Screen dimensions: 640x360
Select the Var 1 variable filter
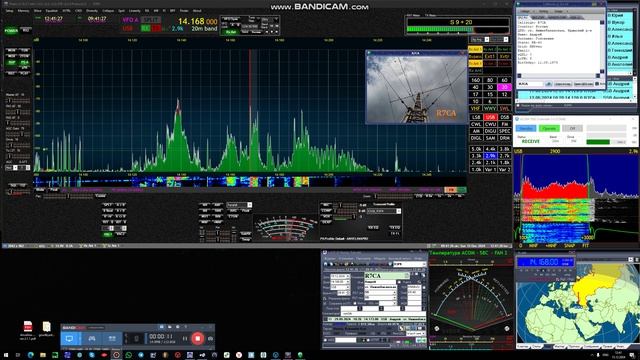click(x=490, y=169)
